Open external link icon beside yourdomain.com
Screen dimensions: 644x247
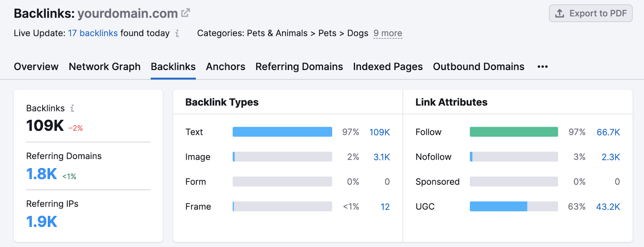[186, 13]
